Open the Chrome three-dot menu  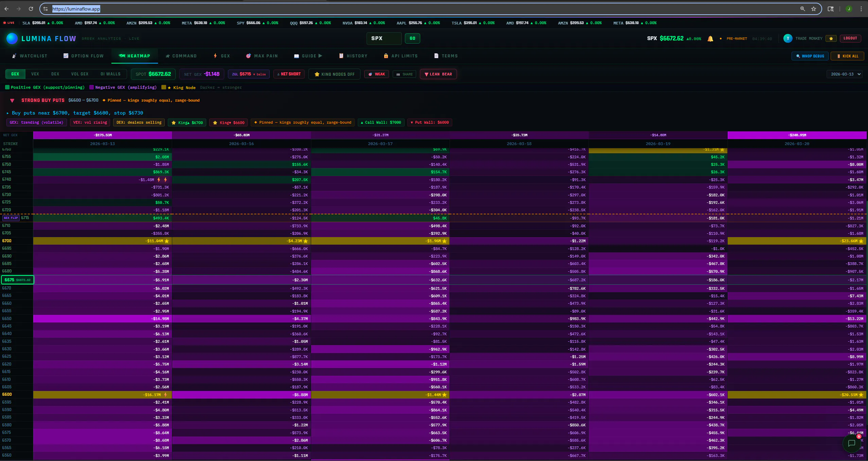pyautogui.click(x=861, y=9)
